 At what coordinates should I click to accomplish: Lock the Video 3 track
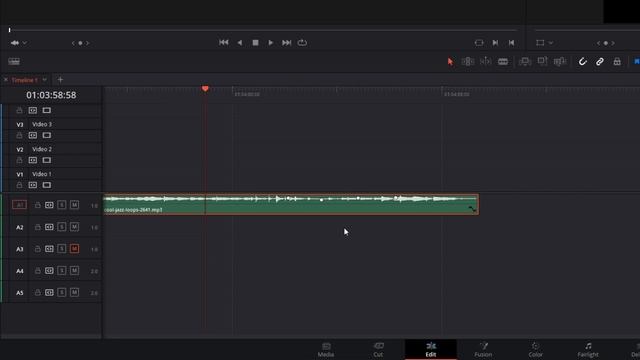pyautogui.click(x=19, y=135)
